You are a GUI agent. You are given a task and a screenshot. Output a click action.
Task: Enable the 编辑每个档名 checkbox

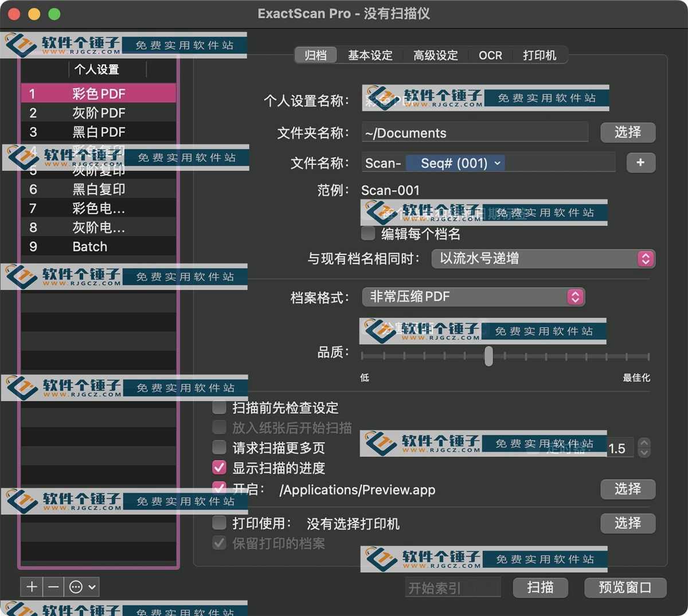(x=368, y=233)
